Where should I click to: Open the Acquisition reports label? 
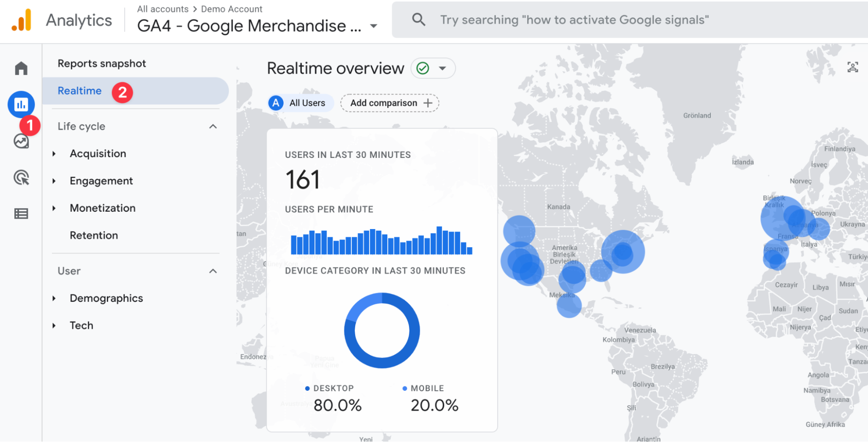pyautogui.click(x=98, y=154)
